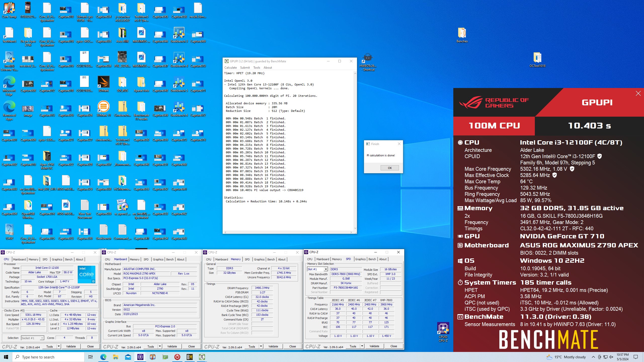Switch to Graphics tab in SPD CPU-Z window
The image size is (644, 362).
click(x=360, y=259)
